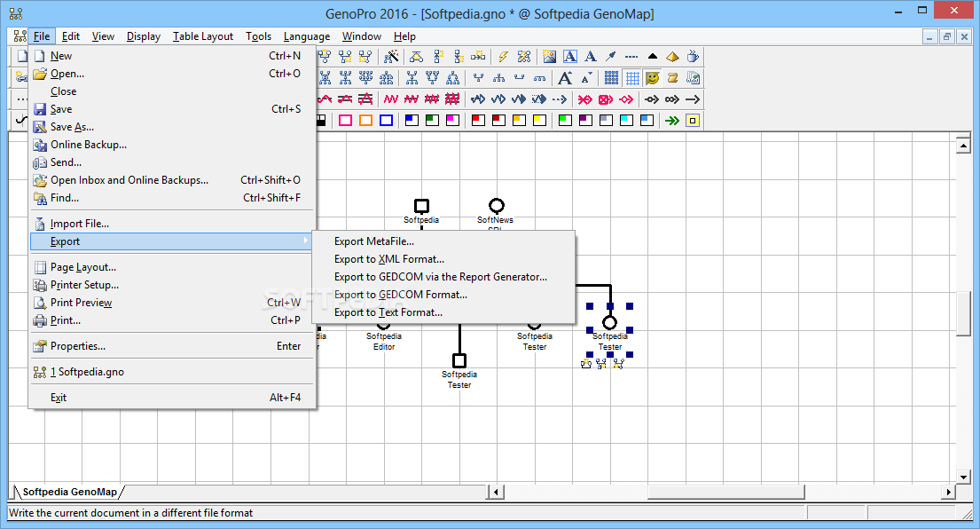Image resolution: width=980 pixels, height=529 pixels.
Task: Click the yellow lightning bolt toolbar icon
Action: point(503,56)
